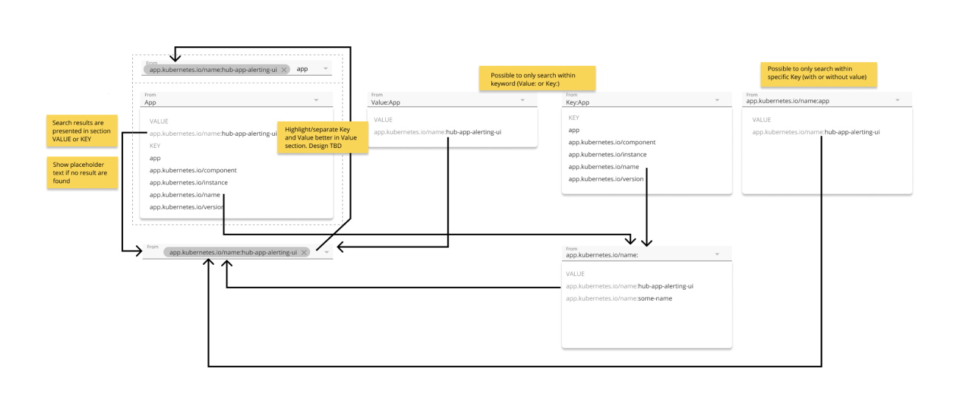980x417 pixels.
Task: Select 'app.kubernetes.io/version' in the Key:App list
Action: 606,179
